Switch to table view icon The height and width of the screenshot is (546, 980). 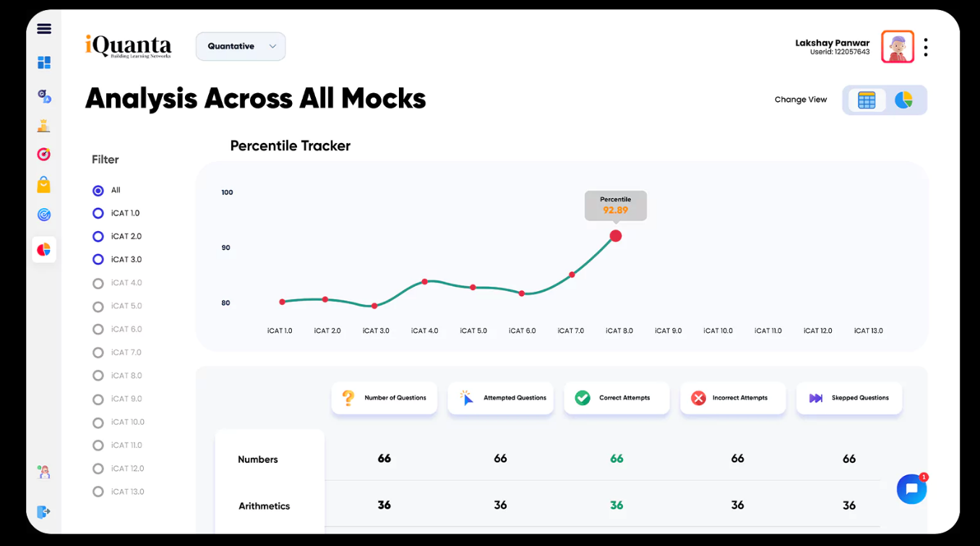pos(867,100)
